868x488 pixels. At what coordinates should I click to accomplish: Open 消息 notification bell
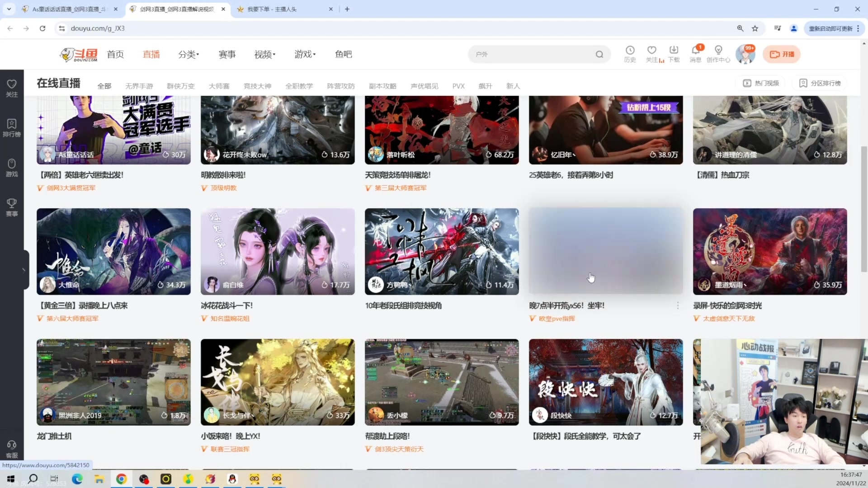695,54
